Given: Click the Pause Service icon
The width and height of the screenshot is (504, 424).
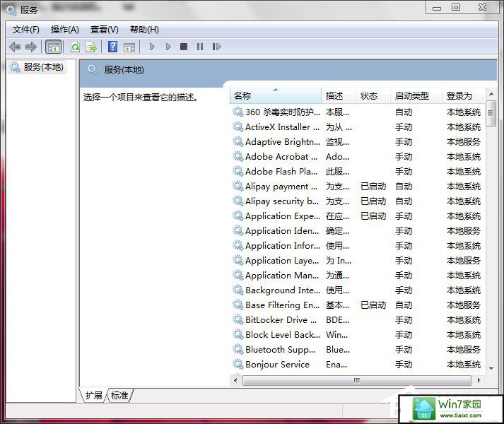Looking at the screenshot, I should point(200,47).
